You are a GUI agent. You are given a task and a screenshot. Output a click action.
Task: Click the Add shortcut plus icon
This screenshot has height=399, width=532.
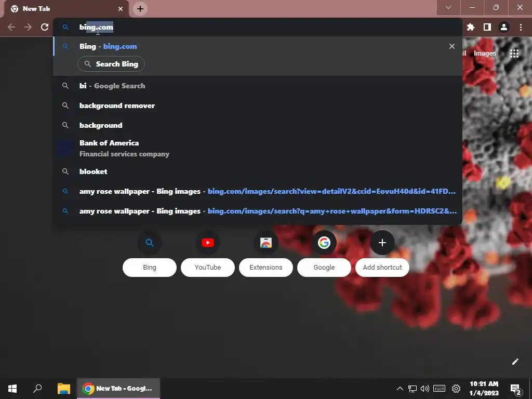(382, 243)
